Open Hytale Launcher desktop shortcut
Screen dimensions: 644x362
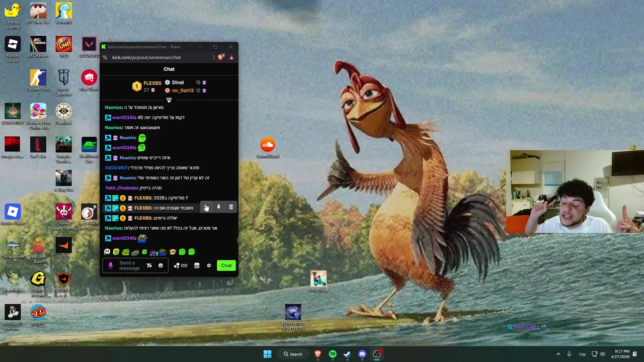[63, 82]
